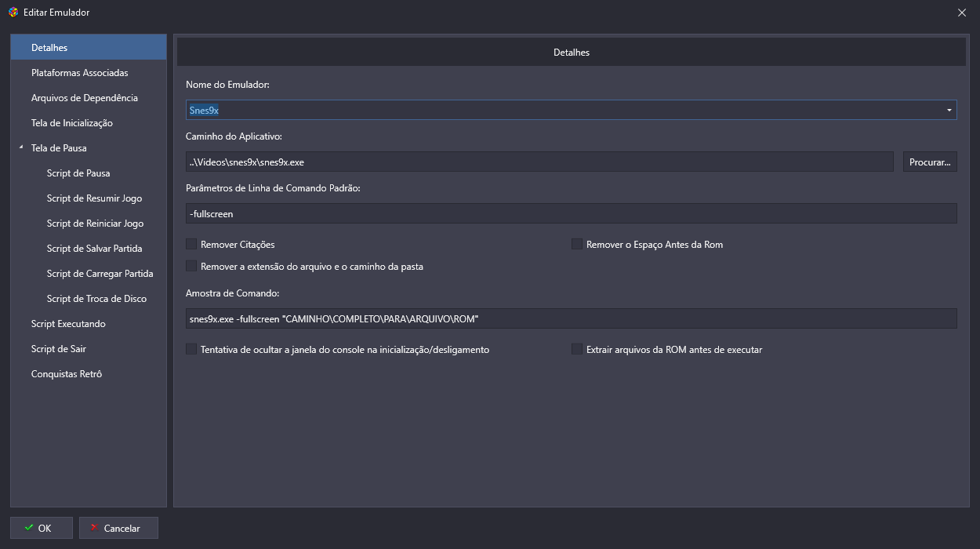Open Conquistas Retrô settings
This screenshot has height=549, width=980.
coord(67,374)
